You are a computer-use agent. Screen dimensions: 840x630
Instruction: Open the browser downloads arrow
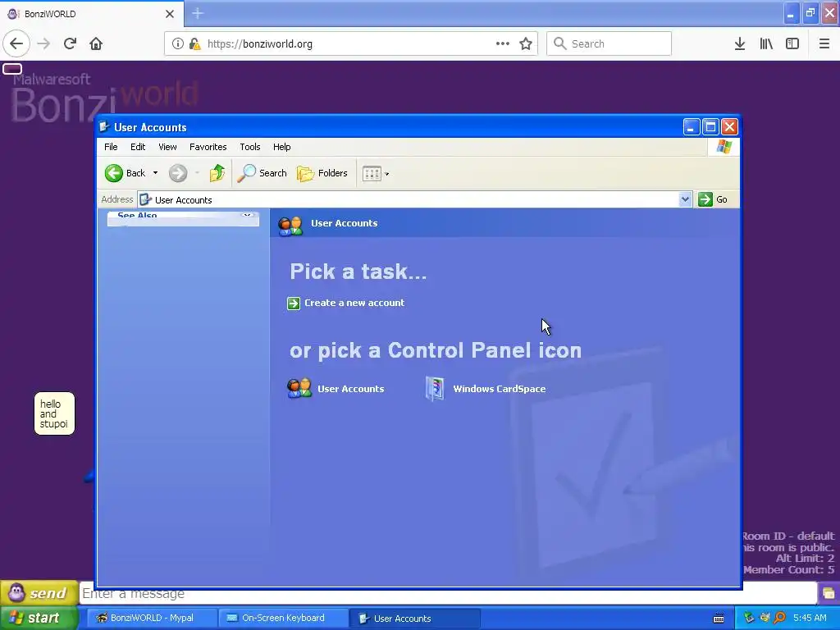(x=740, y=43)
